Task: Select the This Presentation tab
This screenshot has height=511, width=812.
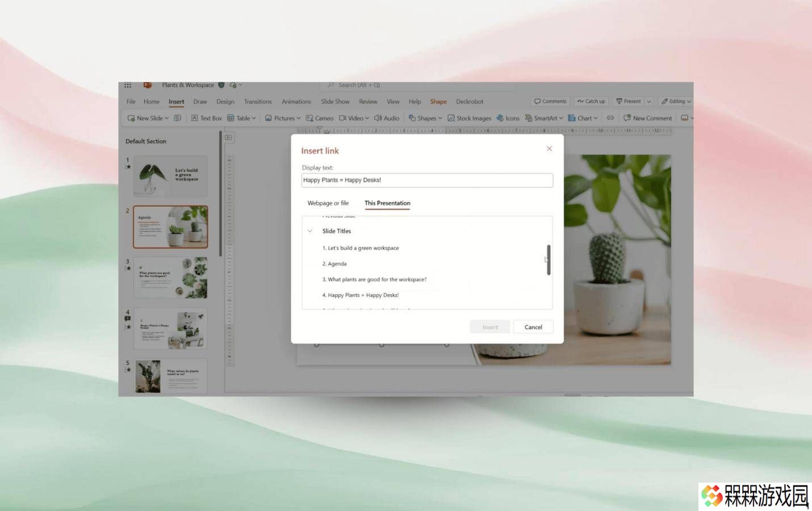Action: [387, 203]
